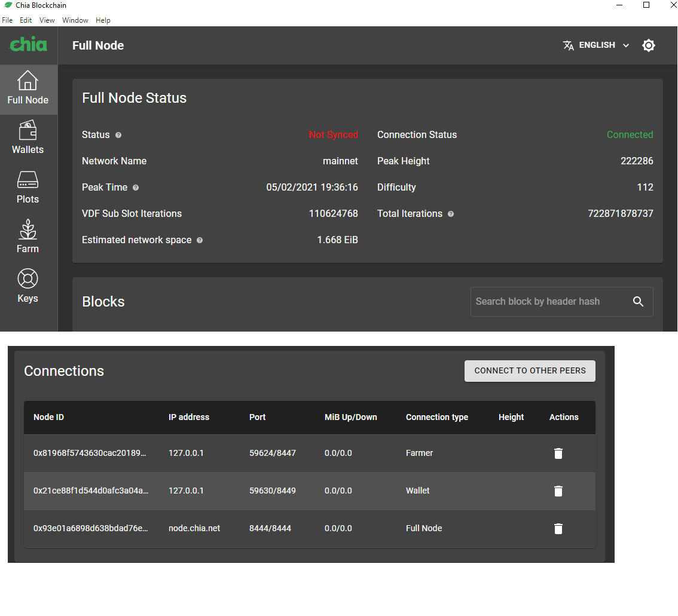
Task: Click the IP address column header
Action: coord(188,417)
